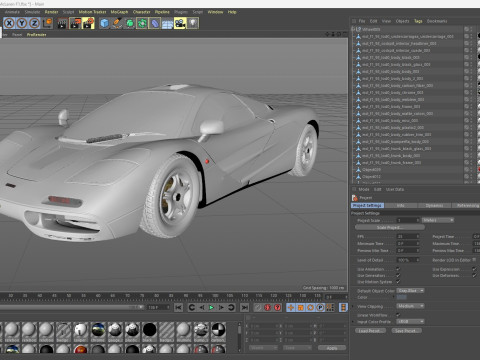The height and width of the screenshot is (360, 480).
Task: Go to next key button
Action: pos(231,307)
